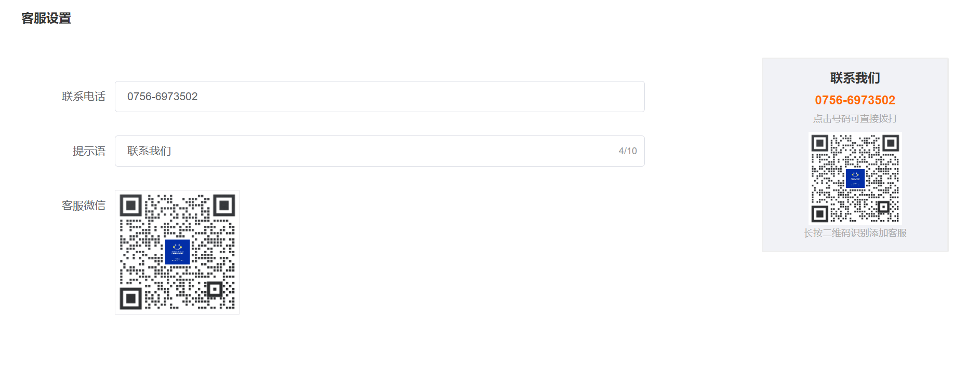The height and width of the screenshot is (368, 980).
Task: Click the 客服微信 field label
Action: point(83,206)
